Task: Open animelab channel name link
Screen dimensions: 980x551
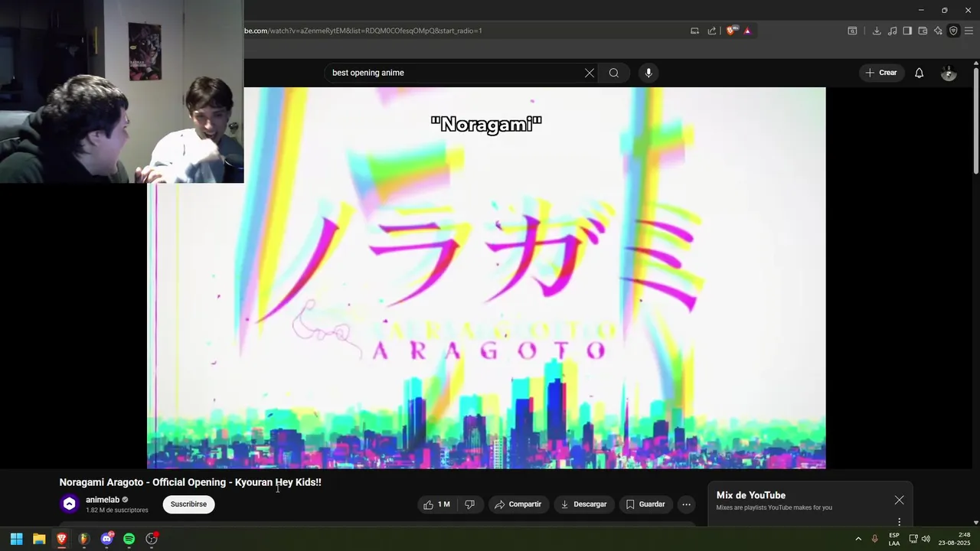Action: click(x=103, y=500)
